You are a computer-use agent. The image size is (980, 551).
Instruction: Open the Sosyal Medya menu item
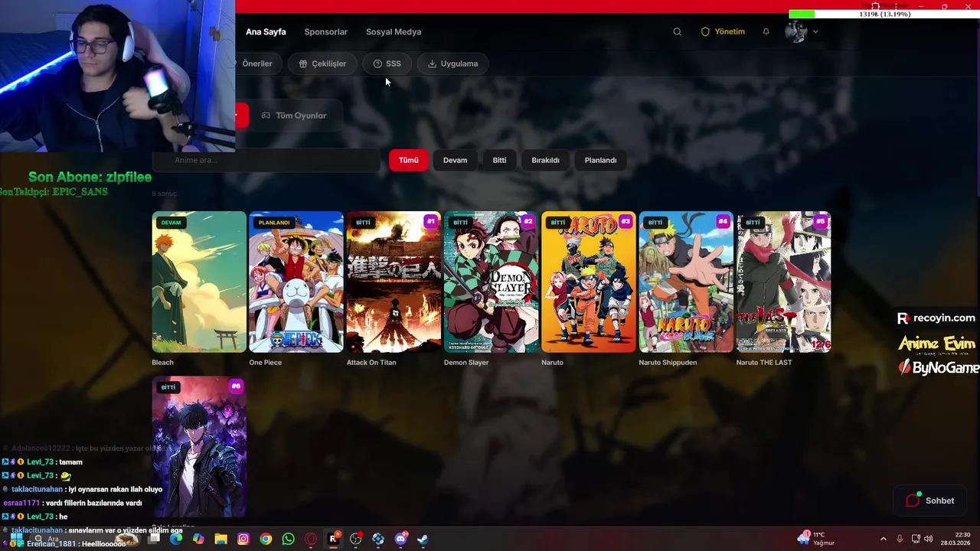pyautogui.click(x=394, y=31)
